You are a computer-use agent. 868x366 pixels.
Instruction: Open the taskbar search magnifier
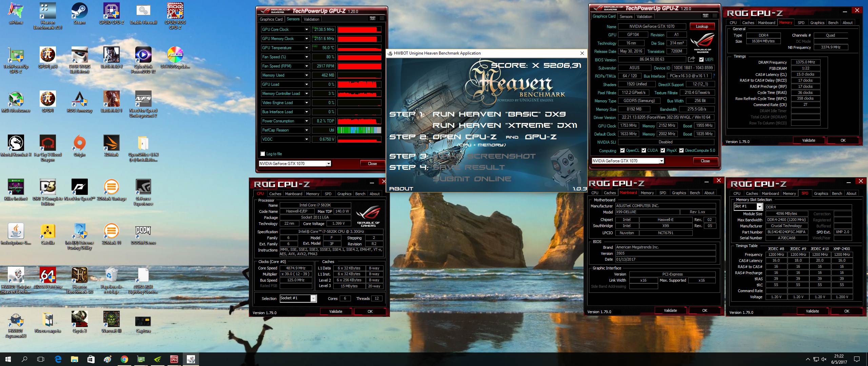pos(24,359)
